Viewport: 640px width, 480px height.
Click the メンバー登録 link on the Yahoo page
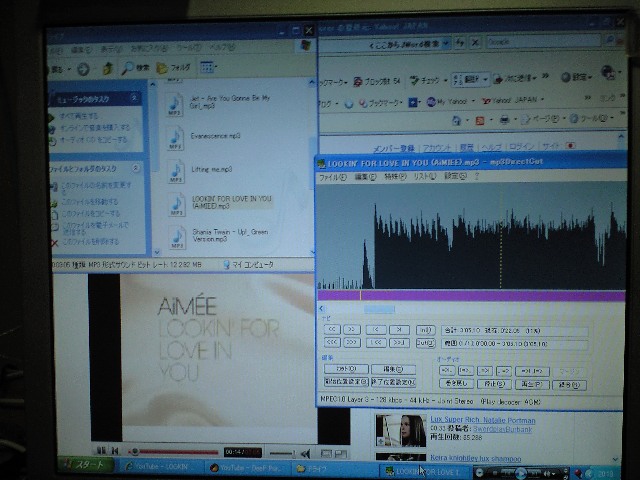coord(394,149)
